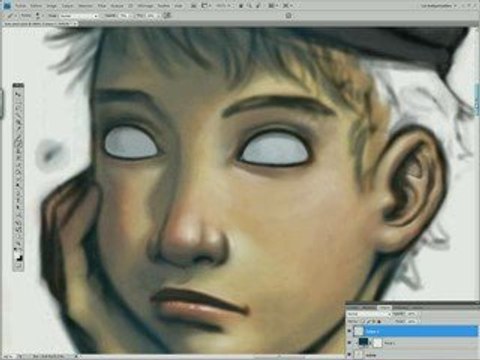Image resolution: width=480 pixels, height=360 pixels.
Task: Open the Calque menu
Action: [67, 6]
